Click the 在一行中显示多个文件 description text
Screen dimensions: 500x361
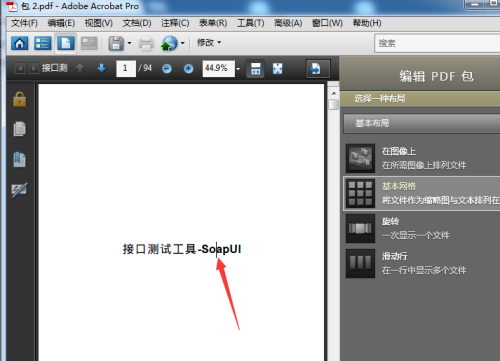(x=424, y=270)
